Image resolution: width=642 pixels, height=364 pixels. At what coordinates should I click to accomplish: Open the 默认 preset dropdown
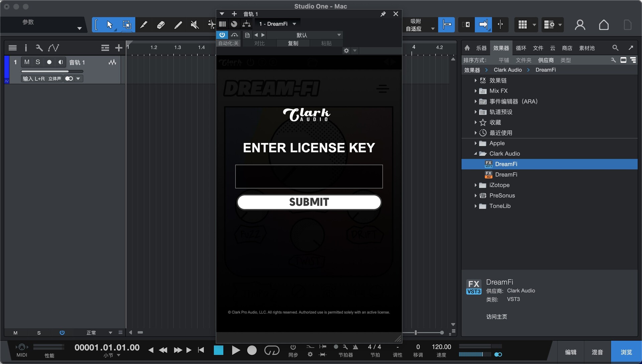click(x=304, y=35)
